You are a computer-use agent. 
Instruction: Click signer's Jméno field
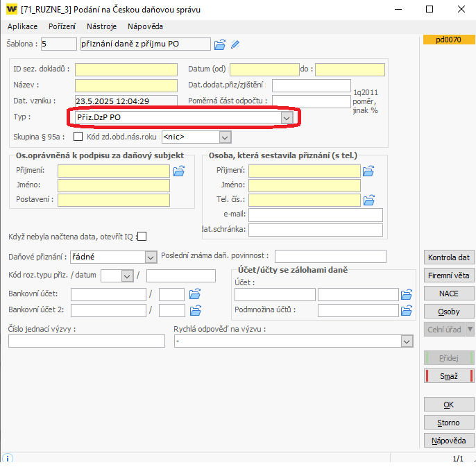pos(114,185)
